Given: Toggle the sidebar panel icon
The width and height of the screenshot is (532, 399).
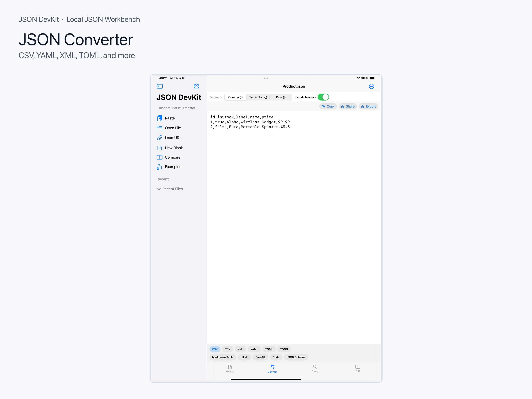Looking at the screenshot, I should (160, 86).
